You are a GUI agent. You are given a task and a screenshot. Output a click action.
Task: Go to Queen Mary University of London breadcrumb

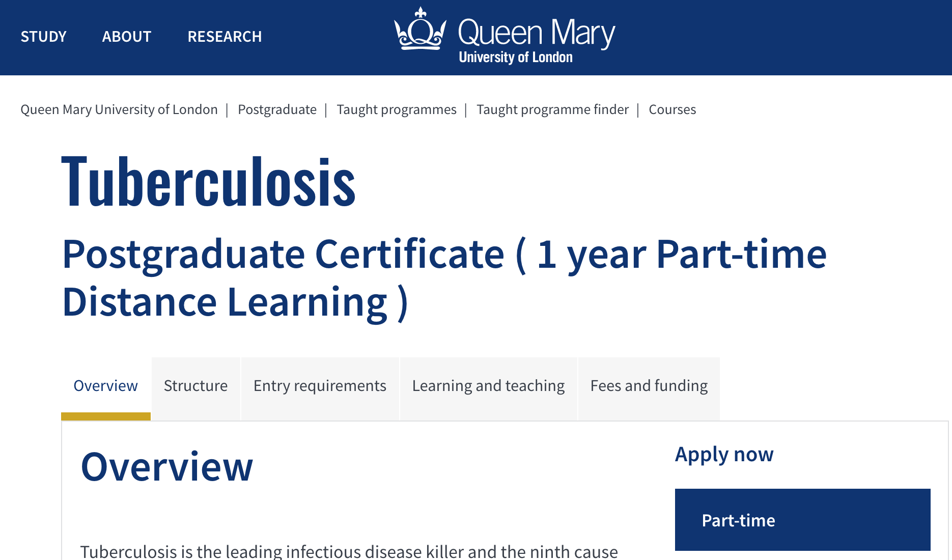pos(119,109)
